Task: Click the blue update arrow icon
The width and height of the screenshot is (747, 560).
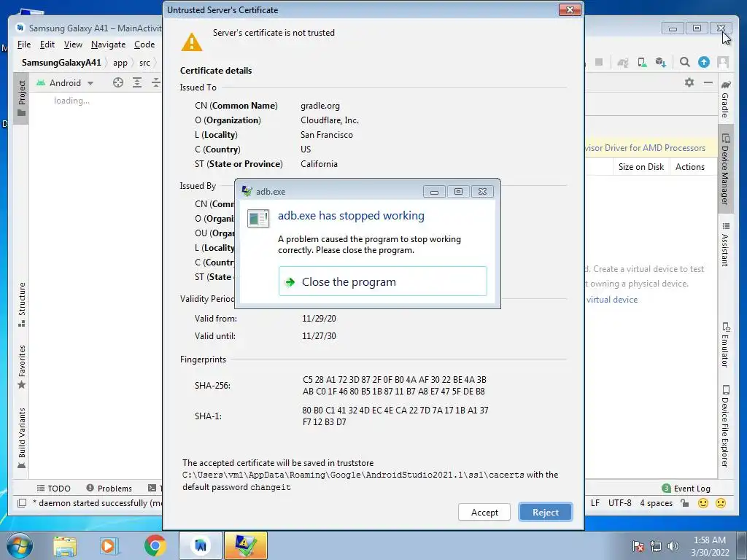Action: click(704, 62)
